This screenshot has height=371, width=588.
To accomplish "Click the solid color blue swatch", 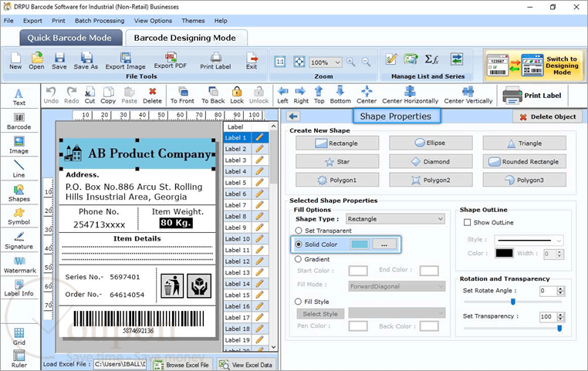I will point(360,245).
